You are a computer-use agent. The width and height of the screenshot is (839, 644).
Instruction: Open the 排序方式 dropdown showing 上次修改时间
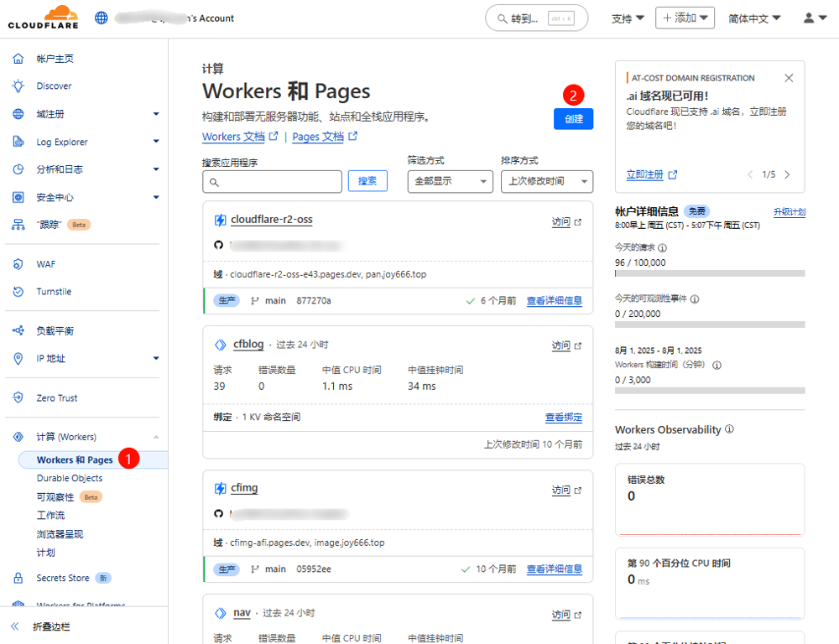click(x=546, y=181)
